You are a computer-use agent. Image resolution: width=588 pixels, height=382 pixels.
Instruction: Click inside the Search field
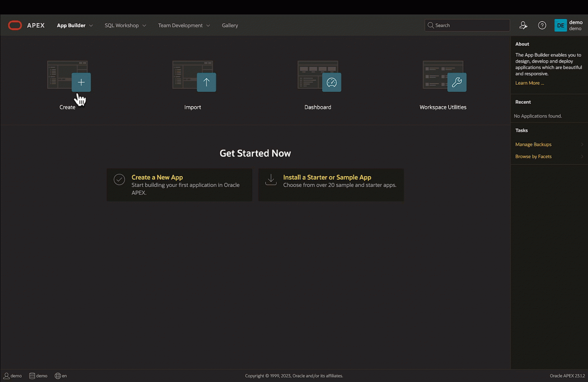tap(467, 25)
